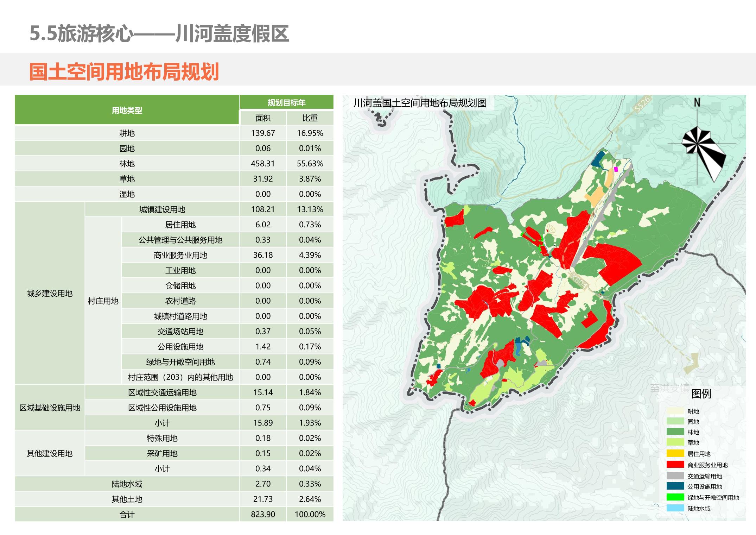
Task: Click the yellow 居住用地 legend swatch
Action: pyautogui.click(x=675, y=454)
